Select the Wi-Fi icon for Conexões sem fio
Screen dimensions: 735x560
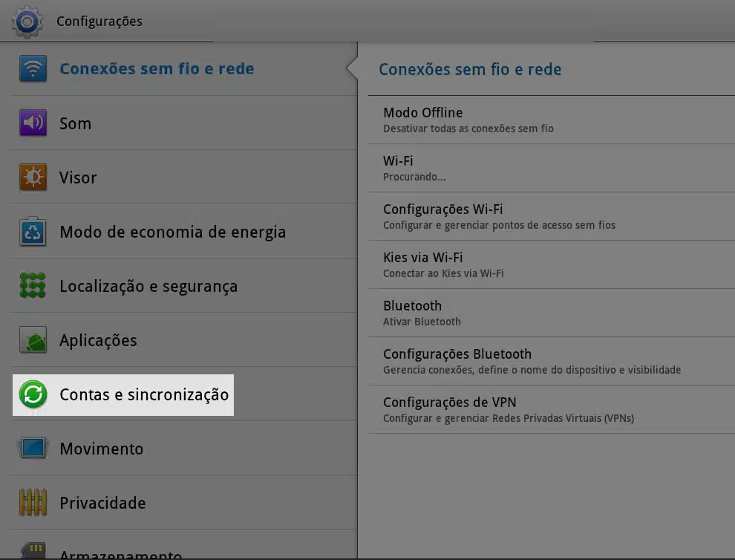pos(33,69)
